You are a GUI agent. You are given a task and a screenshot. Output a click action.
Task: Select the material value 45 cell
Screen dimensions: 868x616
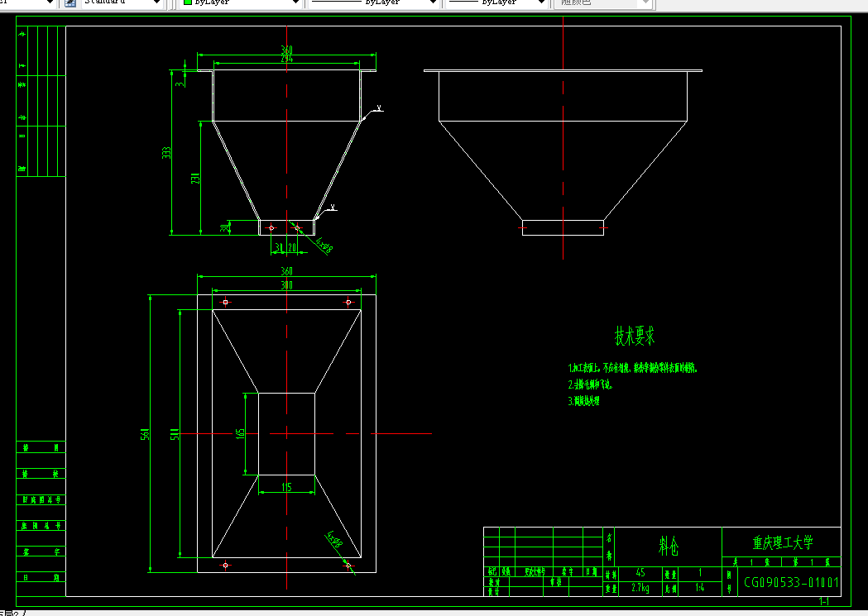(640, 573)
